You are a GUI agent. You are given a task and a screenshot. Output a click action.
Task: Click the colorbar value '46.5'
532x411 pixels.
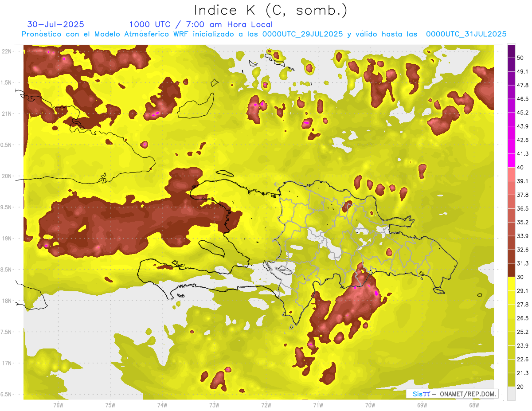point(523,99)
